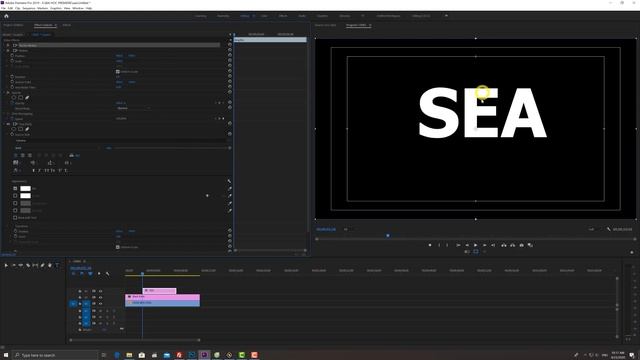Reset the Position parameter

pos(229,55)
